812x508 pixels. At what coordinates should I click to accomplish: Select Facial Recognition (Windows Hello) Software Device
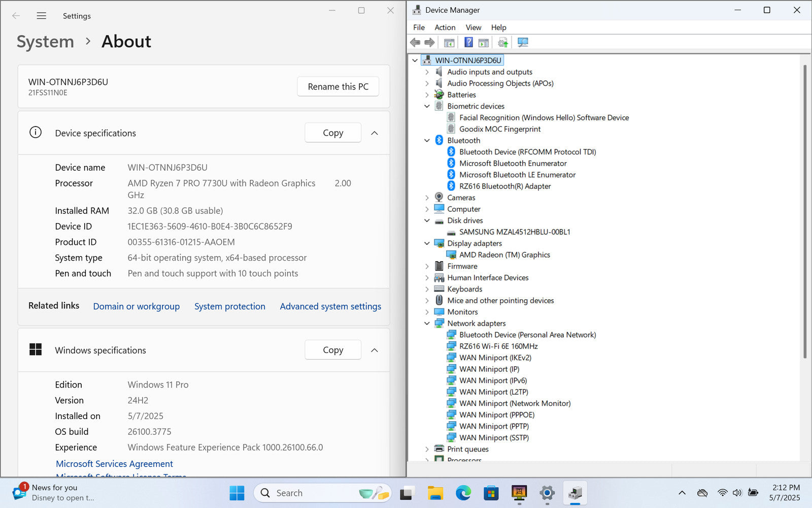544,117
